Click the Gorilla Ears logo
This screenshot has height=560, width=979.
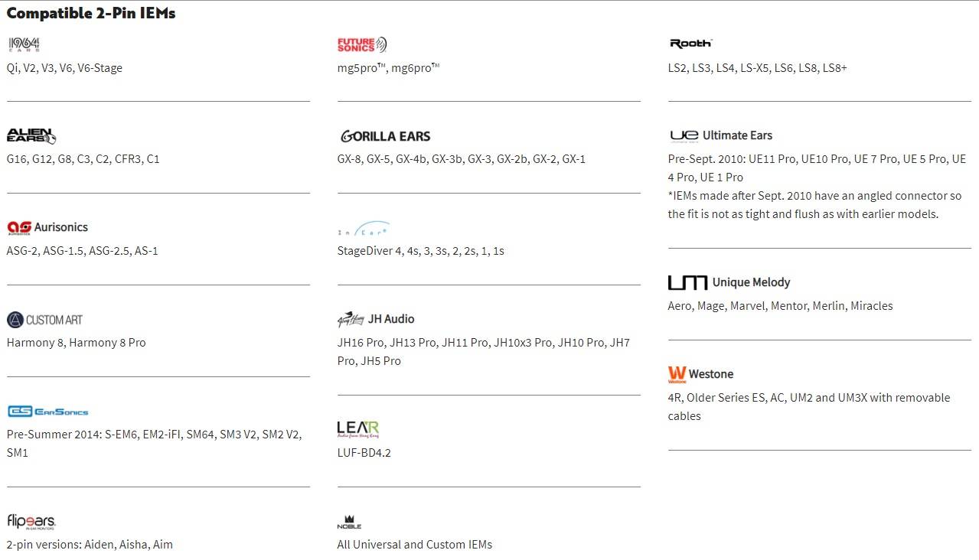[385, 136]
